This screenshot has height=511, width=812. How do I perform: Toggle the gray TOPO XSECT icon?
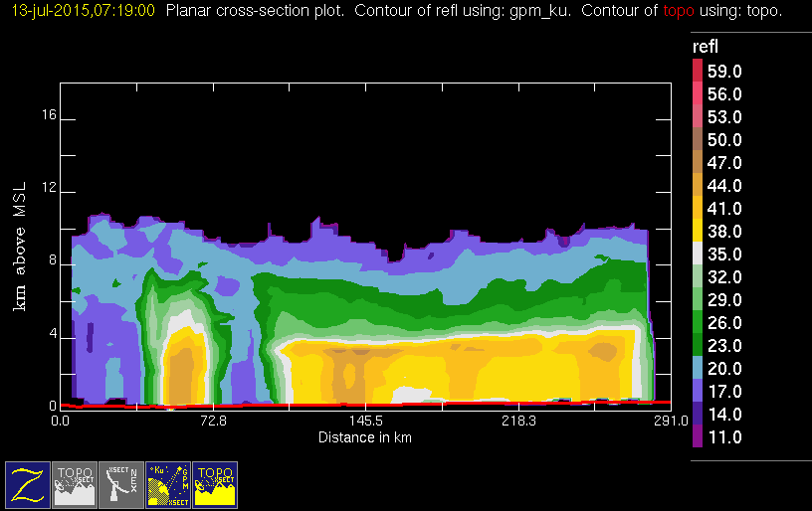(75, 484)
